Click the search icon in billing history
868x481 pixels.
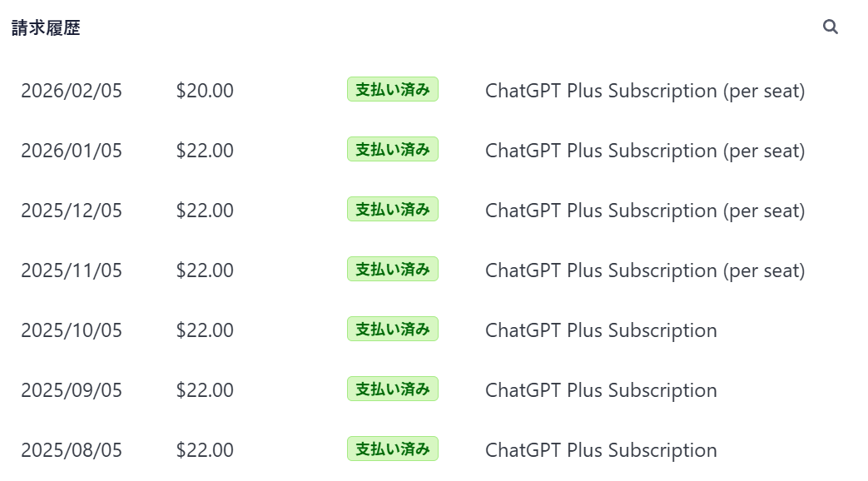pos(830,27)
